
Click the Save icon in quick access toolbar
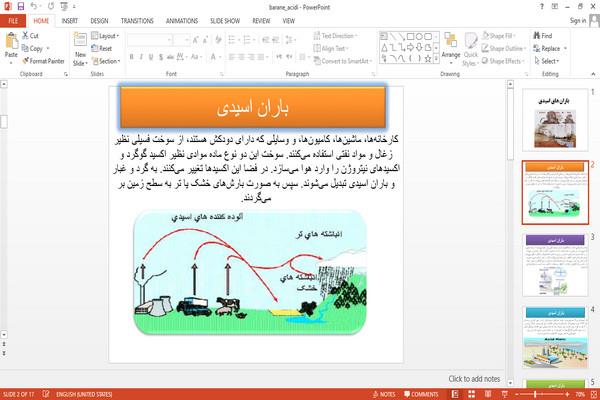point(21,7)
